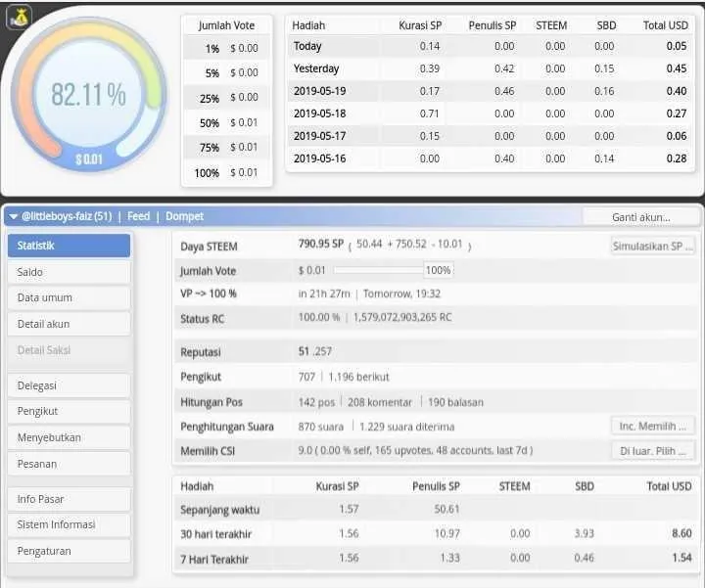This screenshot has width=705, height=588.
Task: Click the Memilih CSI 9.0 value
Action: 415,451
